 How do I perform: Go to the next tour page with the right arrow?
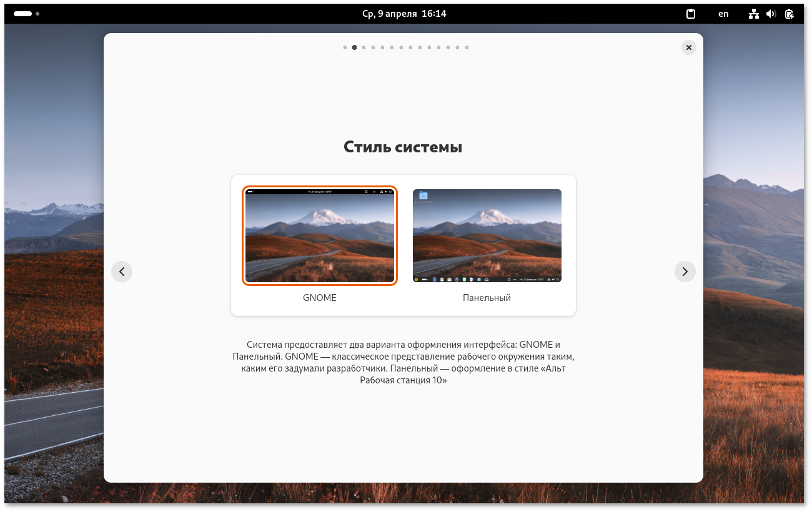click(685, 271)
